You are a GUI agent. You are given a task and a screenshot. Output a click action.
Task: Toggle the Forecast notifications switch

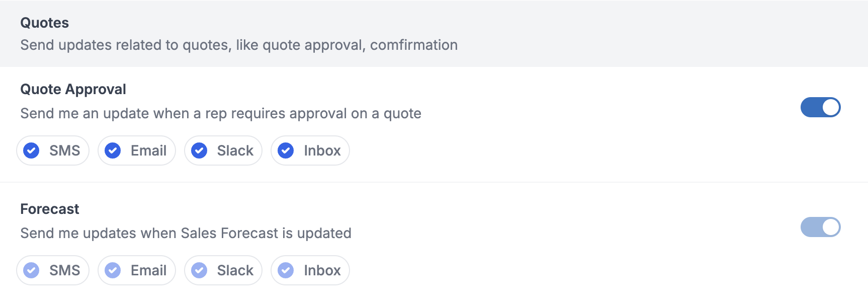tap(820, 227)
